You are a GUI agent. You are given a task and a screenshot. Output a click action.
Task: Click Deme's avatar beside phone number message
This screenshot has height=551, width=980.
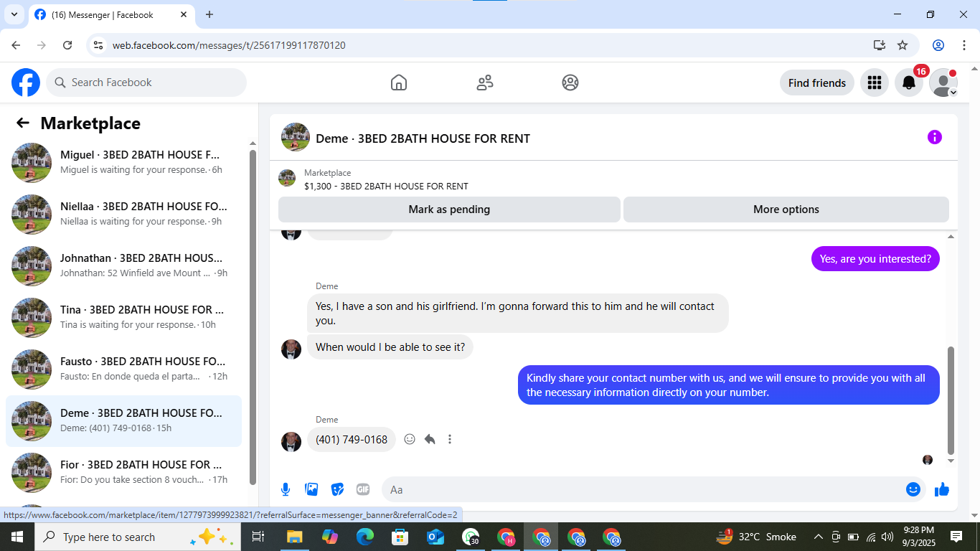[291, 441]
